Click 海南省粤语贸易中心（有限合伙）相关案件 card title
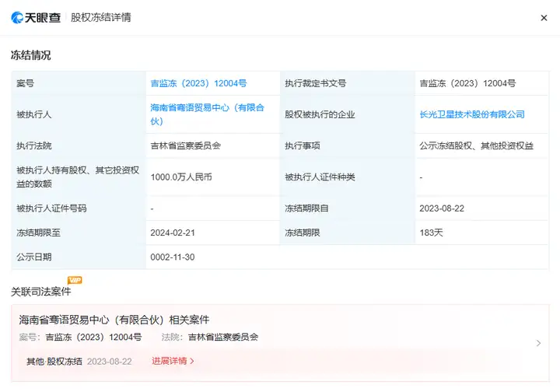Screen dimensions: 560x392 coord(114,320)
